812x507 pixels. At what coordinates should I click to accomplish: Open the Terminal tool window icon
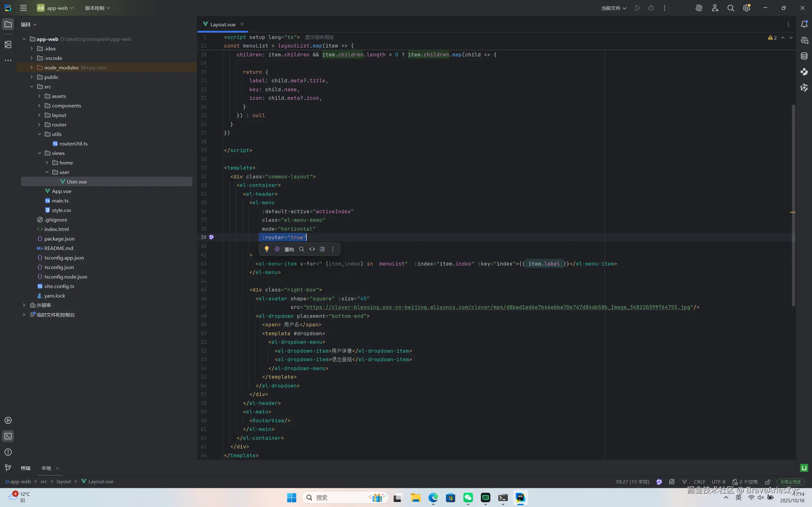pos(8,436)
